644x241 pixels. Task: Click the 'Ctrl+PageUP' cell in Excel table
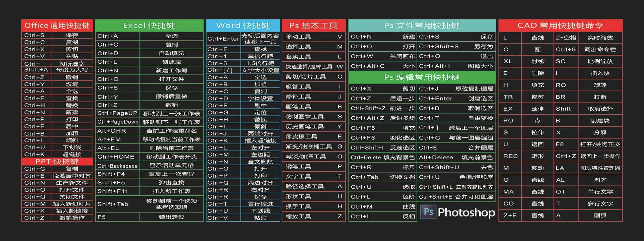click(117, 113)
